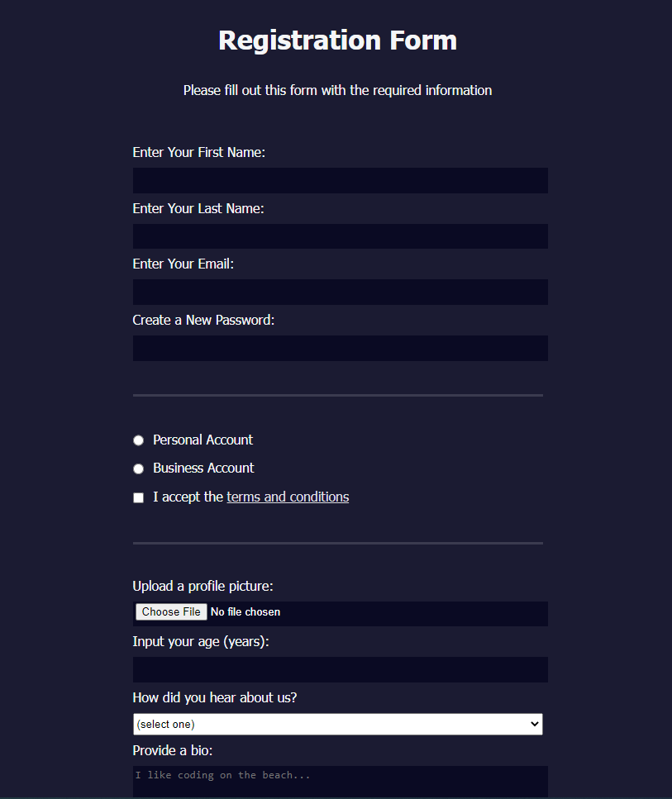Viewport: 672px width, 799px height.
Task: Click the 'Provide a bio:' label
Action: [x=172, y=750]
